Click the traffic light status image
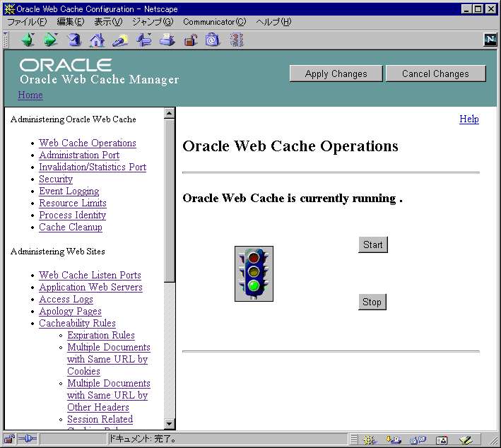Image resolution: width=501 pixels, height=448 pixels. [254, 274]
